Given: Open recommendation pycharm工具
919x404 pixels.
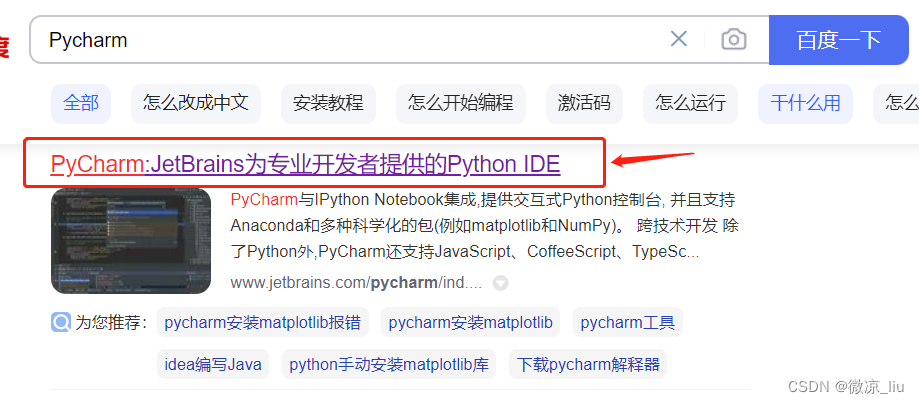Looking at the screenshot, I should point(628,322).
